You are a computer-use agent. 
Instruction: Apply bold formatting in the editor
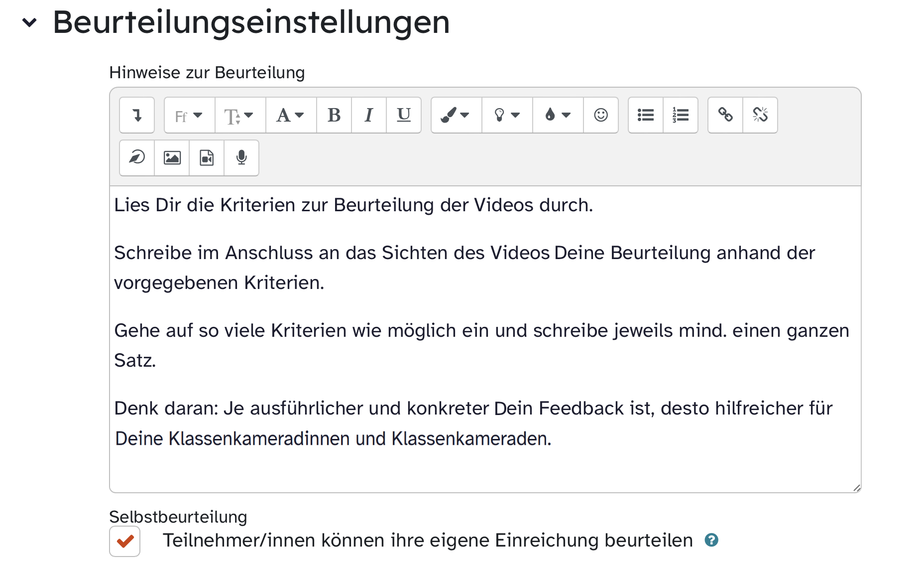334,115
